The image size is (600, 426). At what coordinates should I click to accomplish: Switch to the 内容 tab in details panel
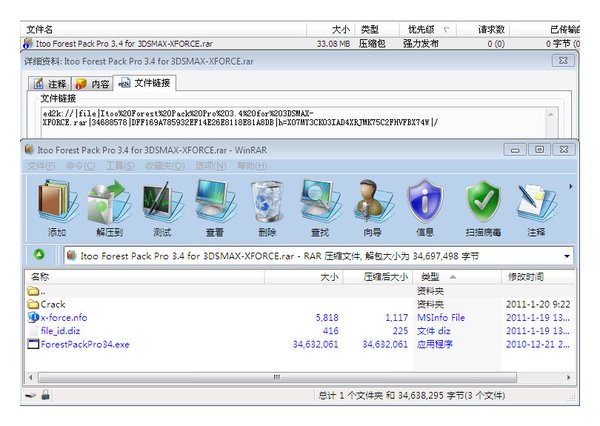click(92, 84)
